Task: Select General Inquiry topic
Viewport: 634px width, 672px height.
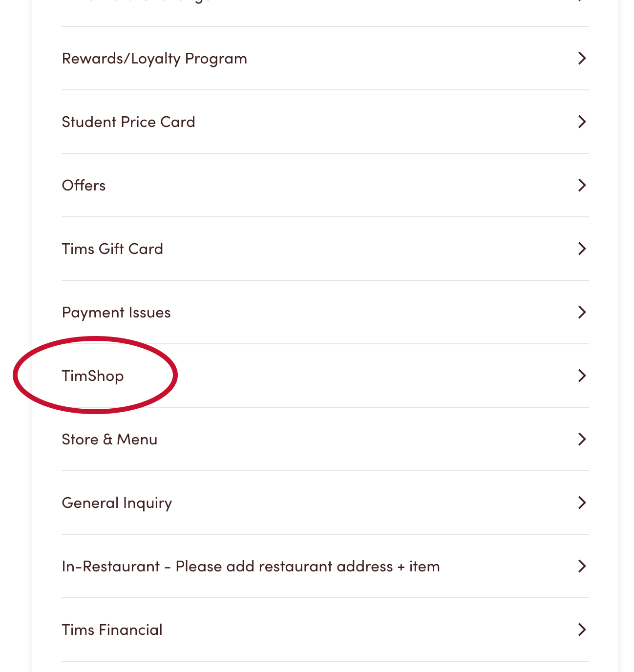Action: coord(117,503)
